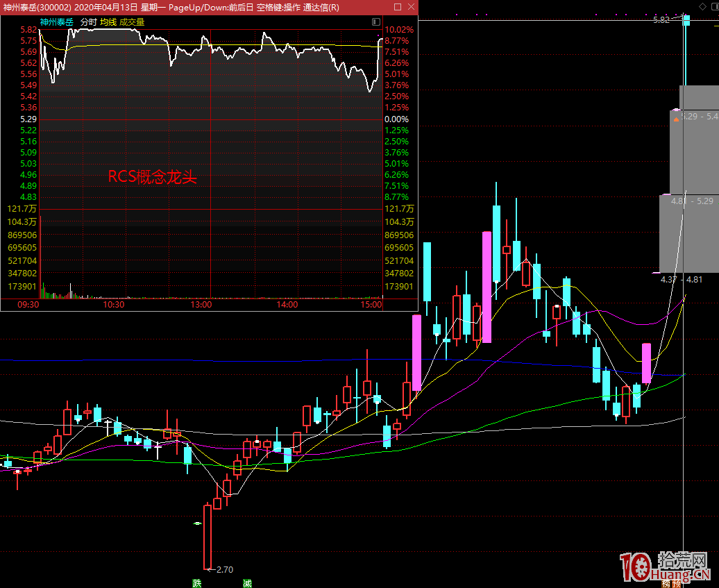Close the 神州泰岳 intraday popup window
The width and height of the screenshot is (719, 588).
point(409,8)
